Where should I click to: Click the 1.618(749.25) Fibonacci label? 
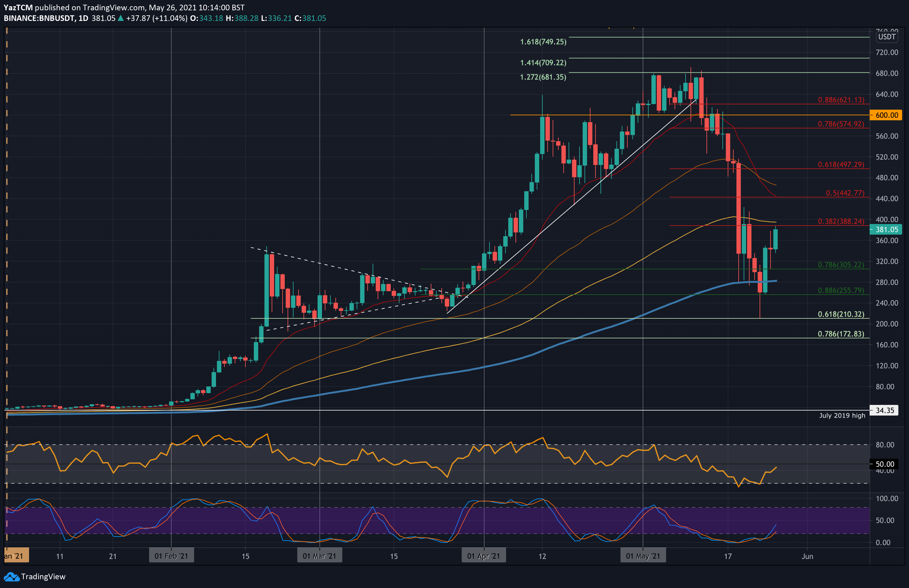click(543, 42)
